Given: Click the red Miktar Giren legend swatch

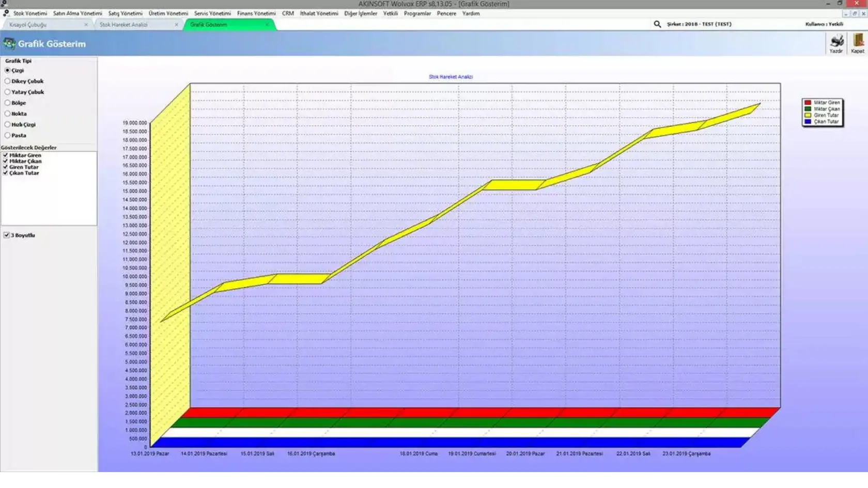Looking at the screenshot, I should [808, 103].
